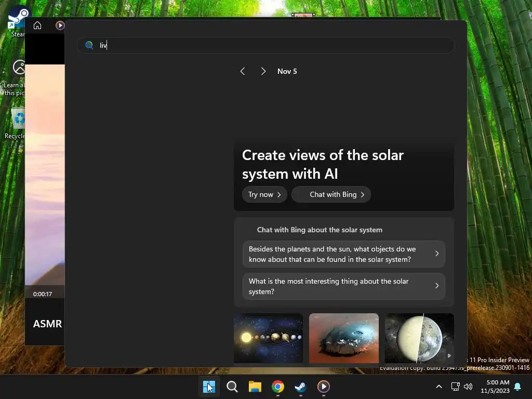Open Google Chrome from taskbar

(x=278, y=387)
